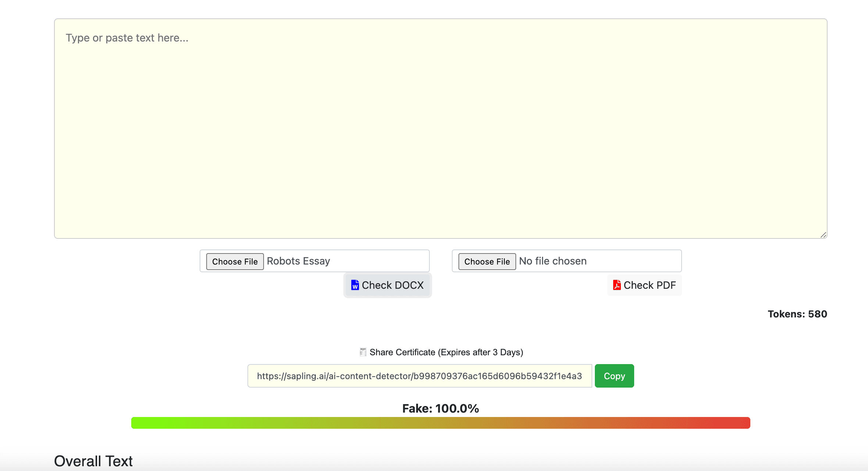This screenshot has width=868, height=471.
Task: Click Choose File for the DOCX upload
Action: [x=235, y=262]
